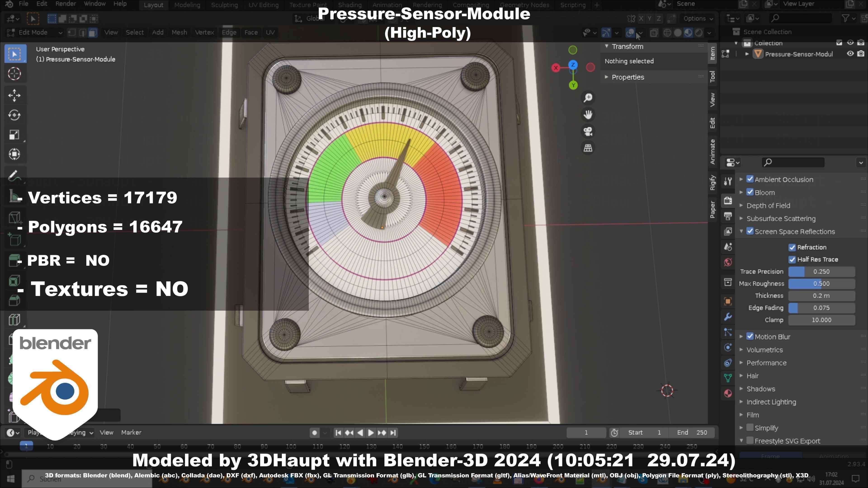The height and width of the screenshot is (488, 868).
Task: Open the Edit Mode dropdown
Action: click(35, 33)
